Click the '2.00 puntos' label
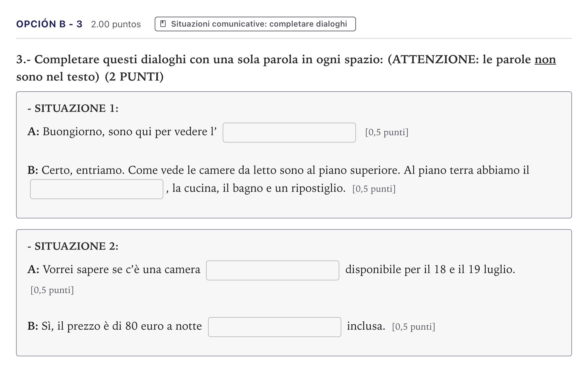 116,24
